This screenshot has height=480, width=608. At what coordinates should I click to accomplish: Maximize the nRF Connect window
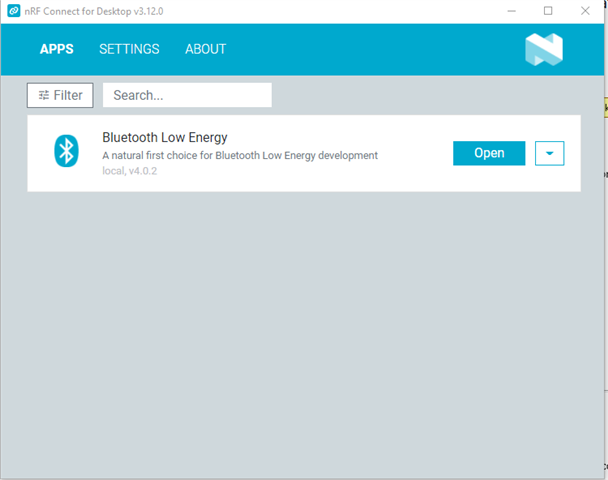[x=548, y=11]
